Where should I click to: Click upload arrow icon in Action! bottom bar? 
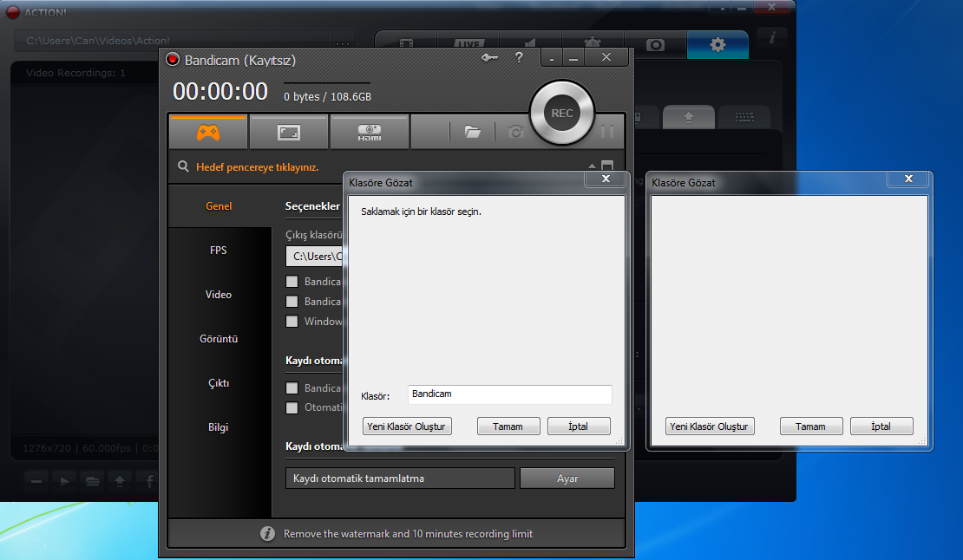click(120, 481)
